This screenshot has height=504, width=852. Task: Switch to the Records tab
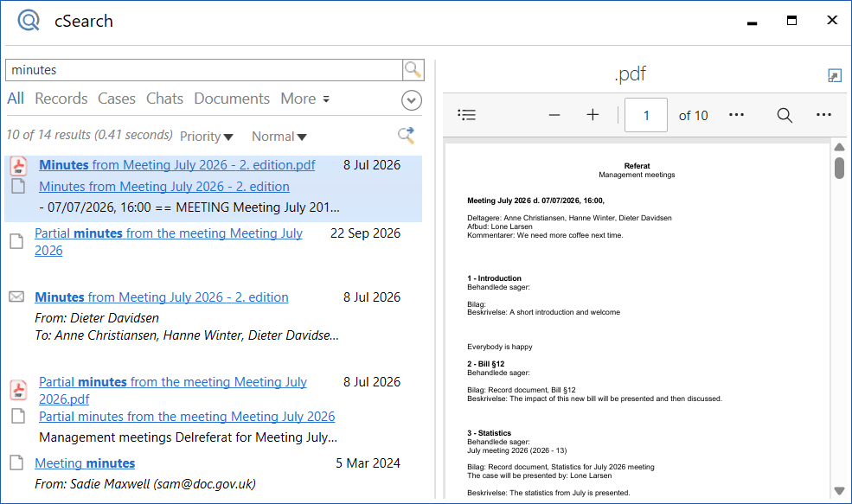coord(61,99)
